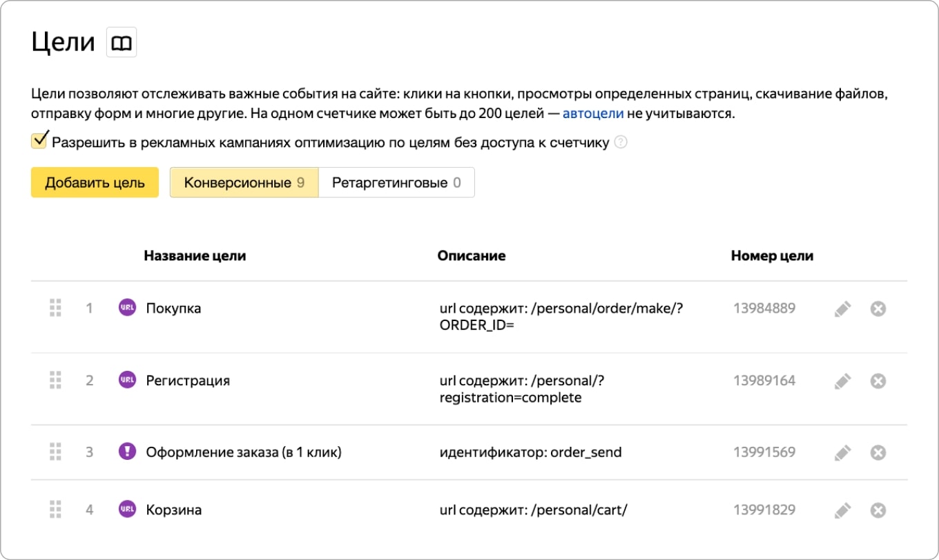Select the Конверсионные tab
This screenshot has width=939, height=560.
tap(244, 183)
